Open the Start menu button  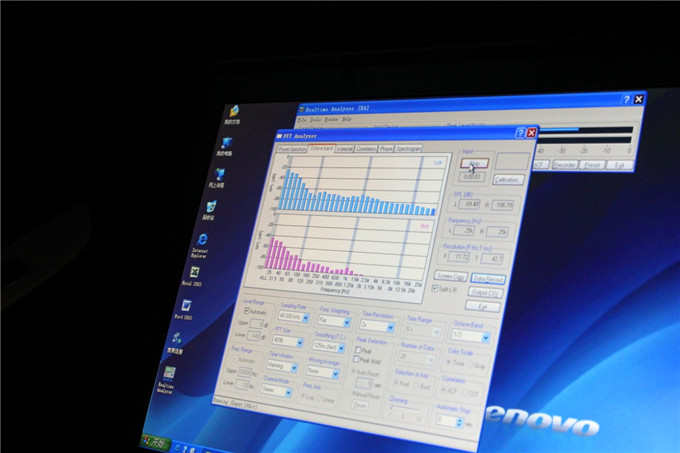point(155,442)
